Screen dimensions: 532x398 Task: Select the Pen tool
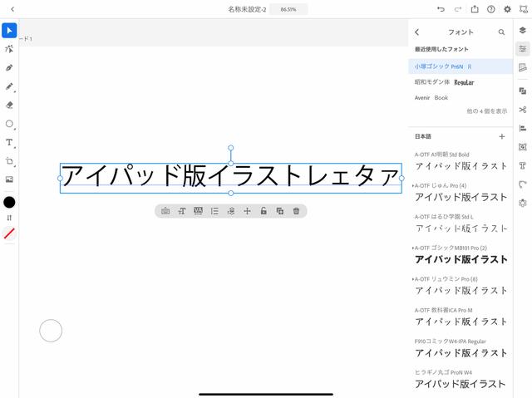(9, 68)
